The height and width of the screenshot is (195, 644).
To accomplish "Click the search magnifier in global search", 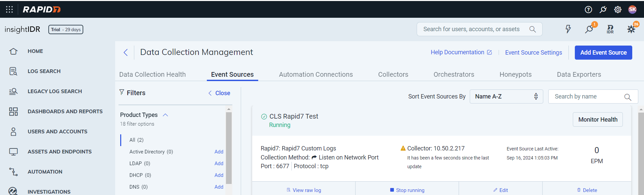I will (x=533, y=29).
